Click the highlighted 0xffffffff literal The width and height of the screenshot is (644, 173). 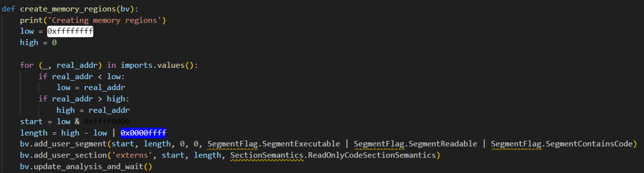(70, 32)
